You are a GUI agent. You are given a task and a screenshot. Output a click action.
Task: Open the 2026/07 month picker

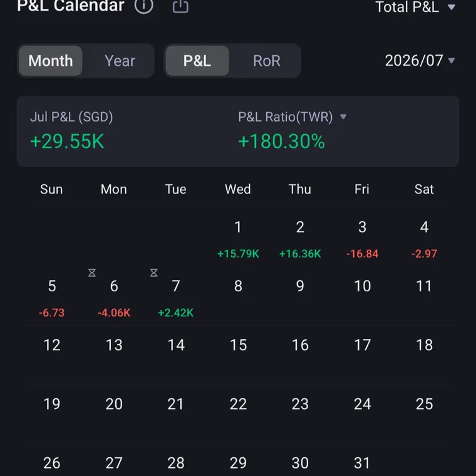click(420, 60)
